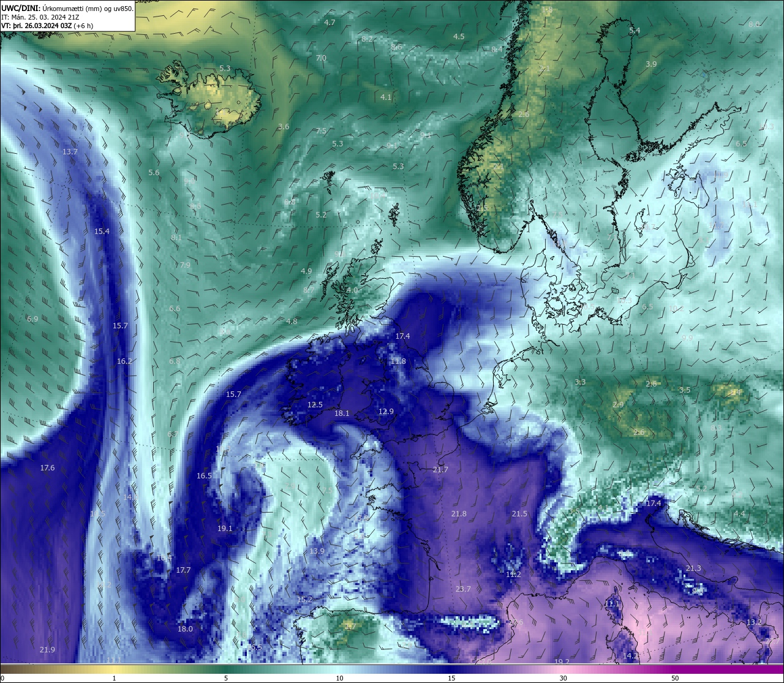Click the 21.5 value label
The width and height of the screenshot is (784, 683).
pyautogui.click(x=519, y=513)
